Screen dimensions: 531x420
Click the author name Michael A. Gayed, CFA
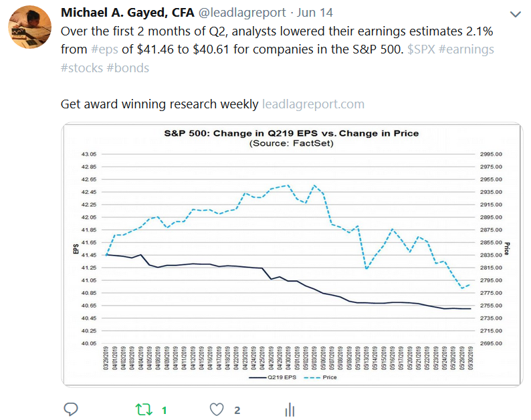tap(122, 13)
